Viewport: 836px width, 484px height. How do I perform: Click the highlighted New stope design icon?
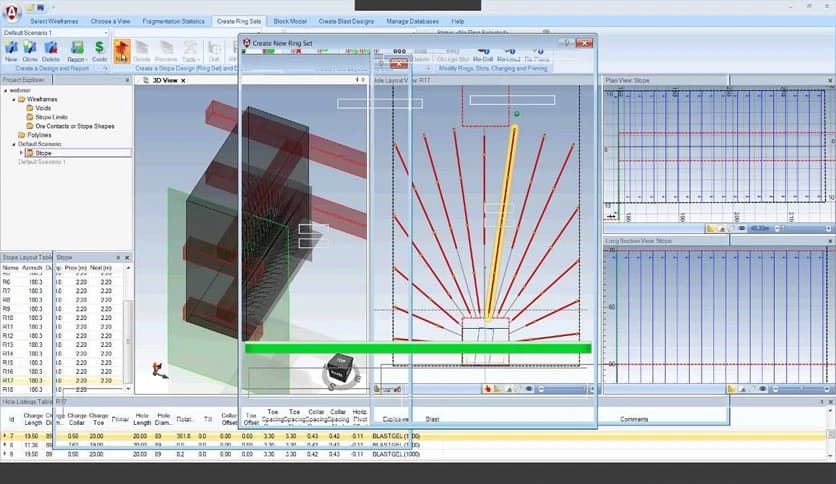pos(122,50)
